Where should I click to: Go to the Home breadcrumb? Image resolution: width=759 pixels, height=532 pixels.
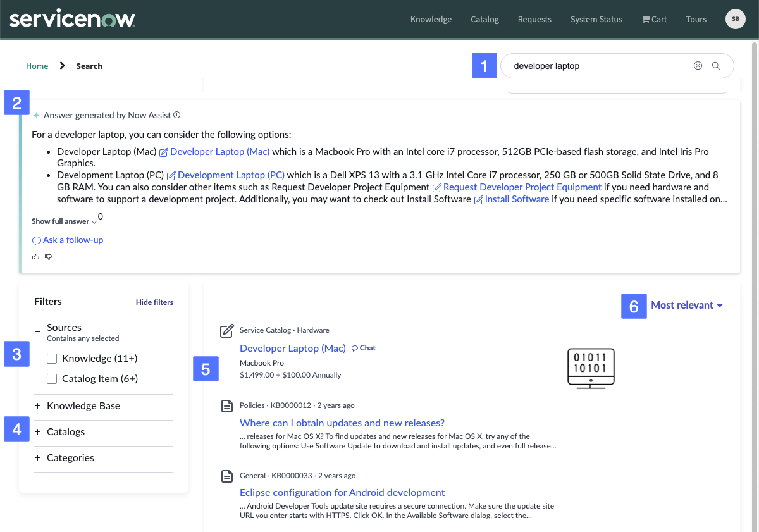click(37, 66)
